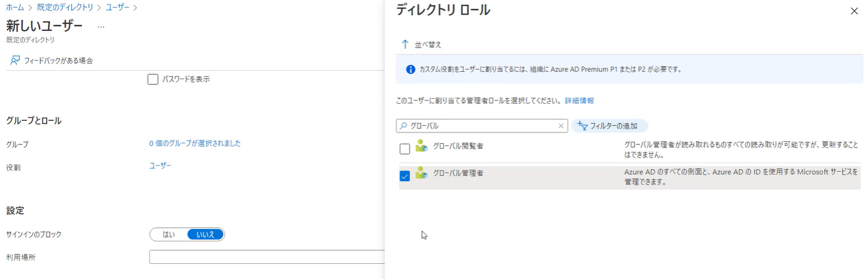Click the フィルターの追加 button

point(610,126)
